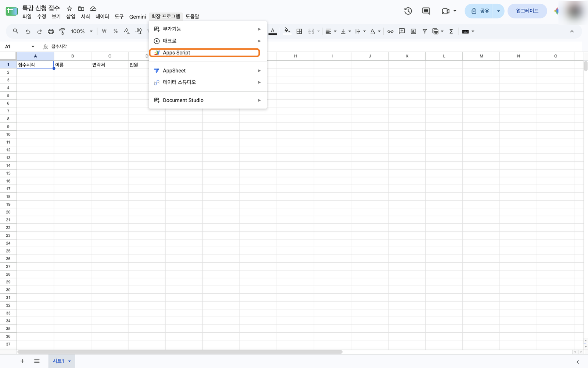Click the borders icon

click(299, 31)
